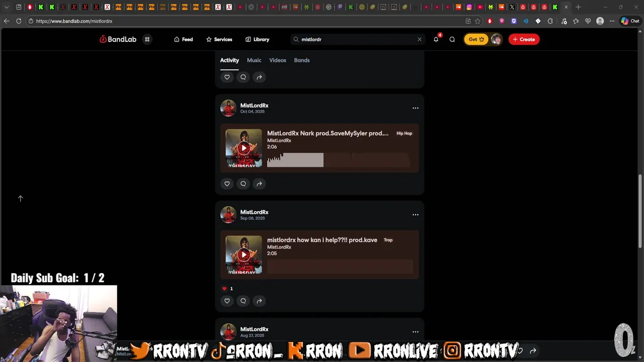Viewport: 644px width, 362px height.
Task: Click the Hip Hop genre tag
Action: 404,133
